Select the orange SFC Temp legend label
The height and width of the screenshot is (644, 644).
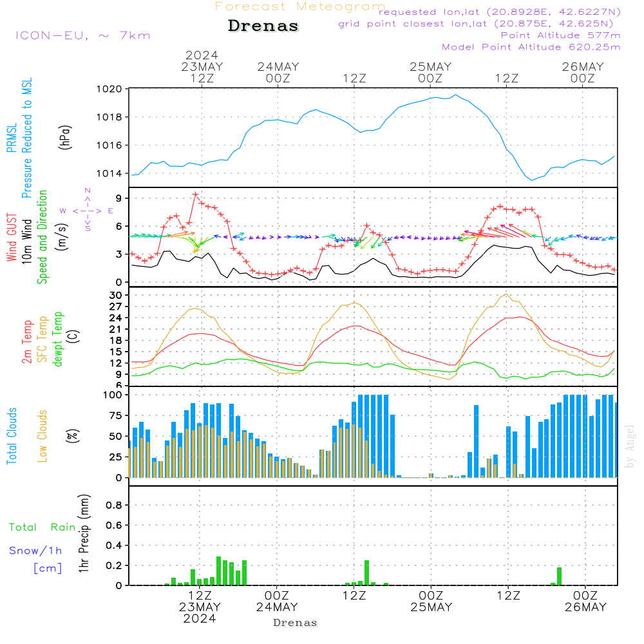(43, 339)
